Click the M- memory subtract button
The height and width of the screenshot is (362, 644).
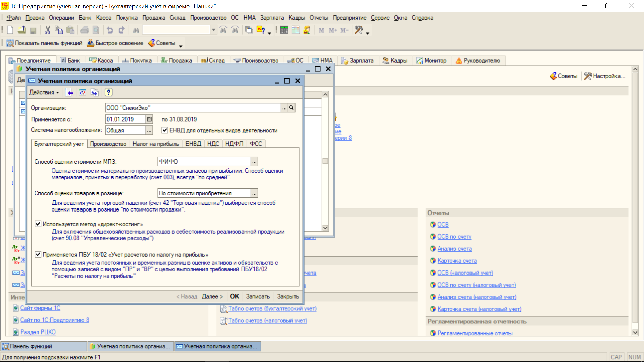pos(344,31)
